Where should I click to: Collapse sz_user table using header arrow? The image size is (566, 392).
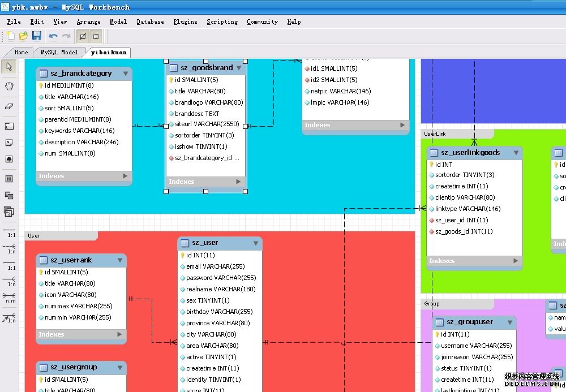(x=255, y=243)
